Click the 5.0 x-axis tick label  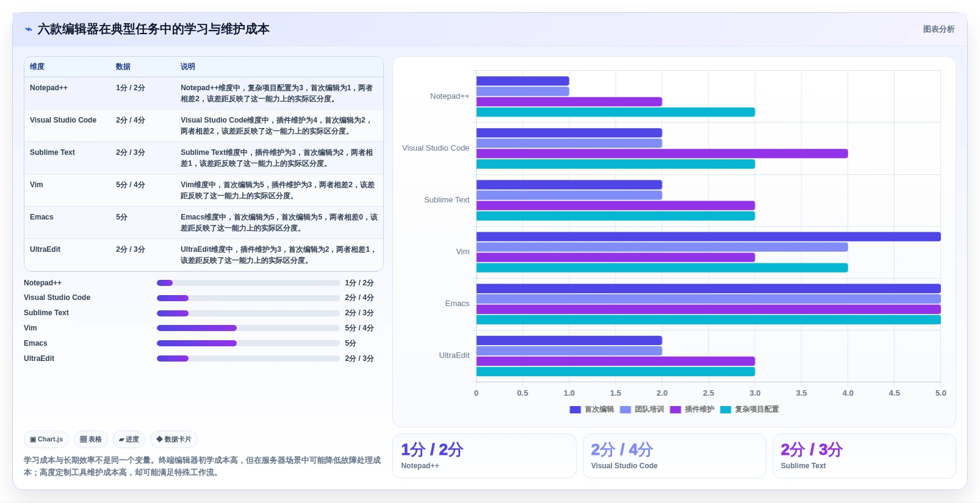[940, 393]
